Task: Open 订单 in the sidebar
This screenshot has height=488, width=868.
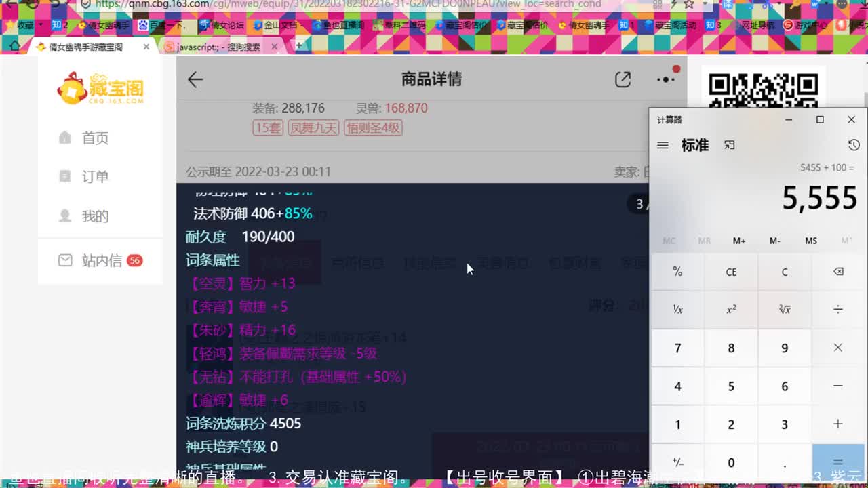Action: point(83,177)
